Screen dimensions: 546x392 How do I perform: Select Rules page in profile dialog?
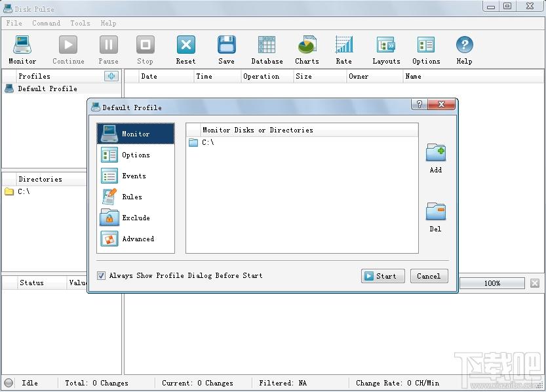(x=136, y=197)
